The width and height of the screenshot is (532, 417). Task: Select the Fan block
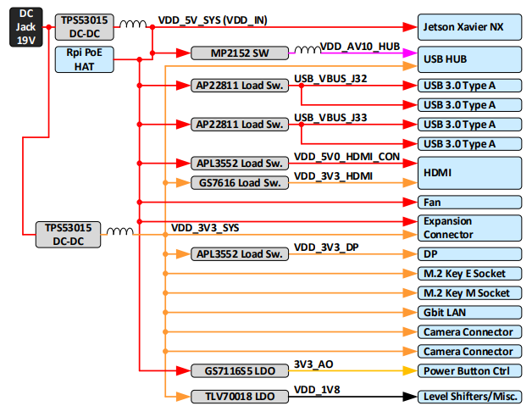point(469,202)
